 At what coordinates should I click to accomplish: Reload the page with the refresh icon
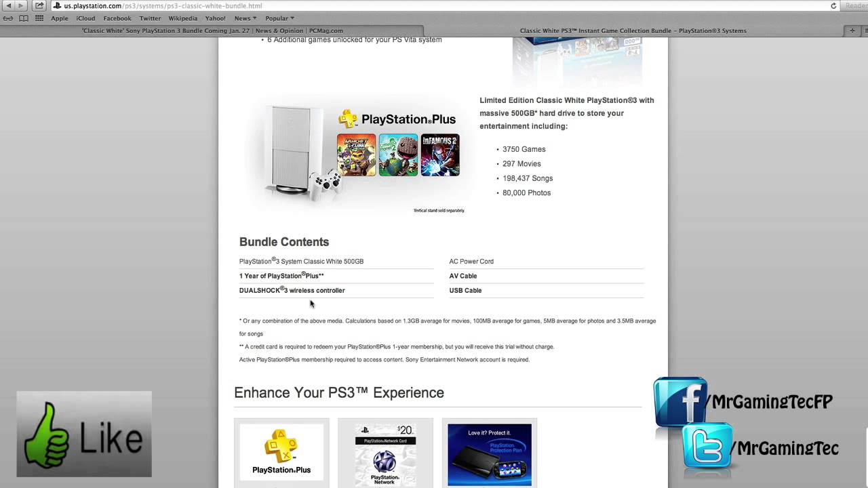click(833, 5)
